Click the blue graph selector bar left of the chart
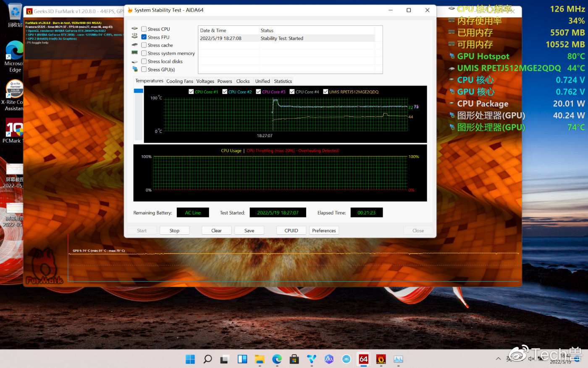The height and width of the screenshot is (368, 588). coord(139,91)
